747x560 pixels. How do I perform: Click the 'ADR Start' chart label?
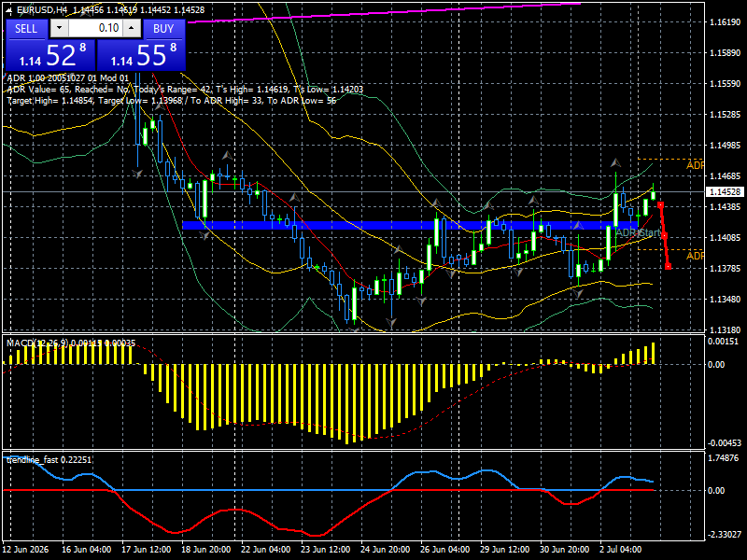pyautogui.click(x=638, y=232)
